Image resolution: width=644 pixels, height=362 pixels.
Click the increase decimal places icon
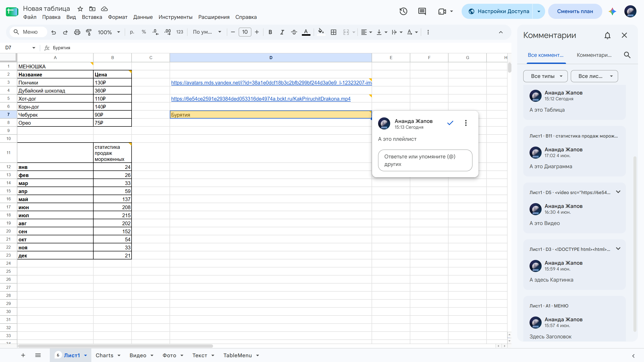tap(168, 32)
